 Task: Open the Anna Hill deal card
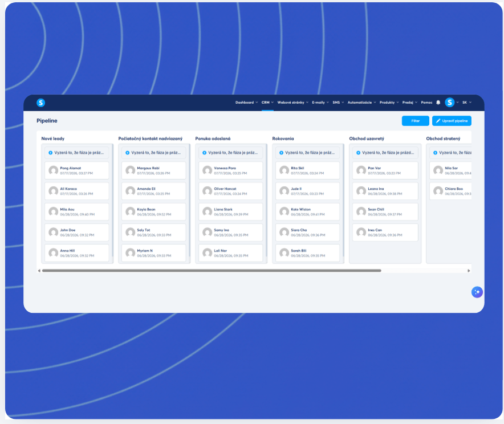tap(77, 253)
